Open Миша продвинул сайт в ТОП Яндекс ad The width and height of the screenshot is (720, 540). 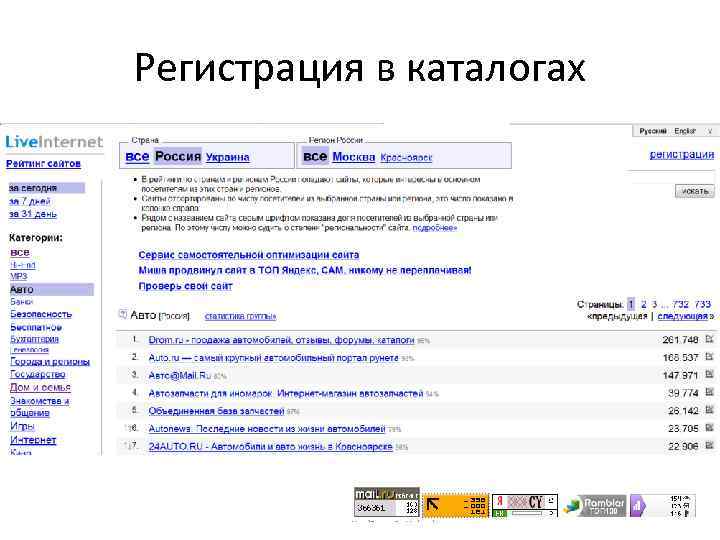[x=305, y=270]
